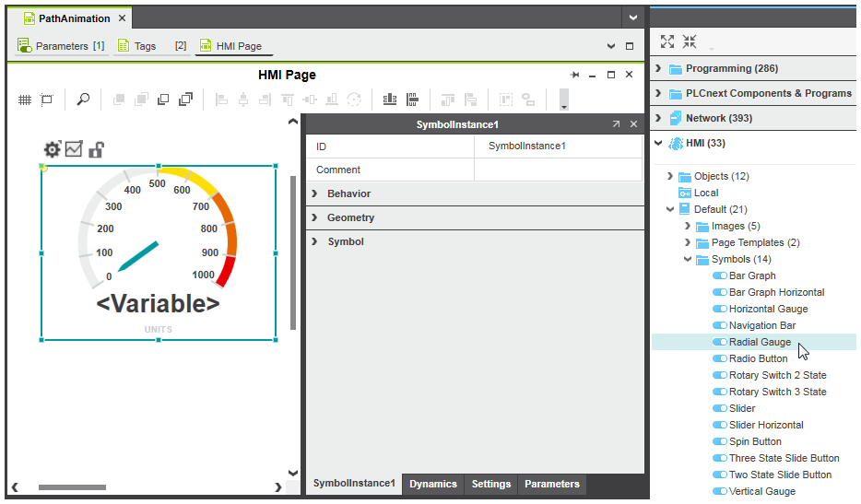The image size is (861, 504).
Task: Click the unlocked padlock icon above gauge
Action: coord(96,149)
